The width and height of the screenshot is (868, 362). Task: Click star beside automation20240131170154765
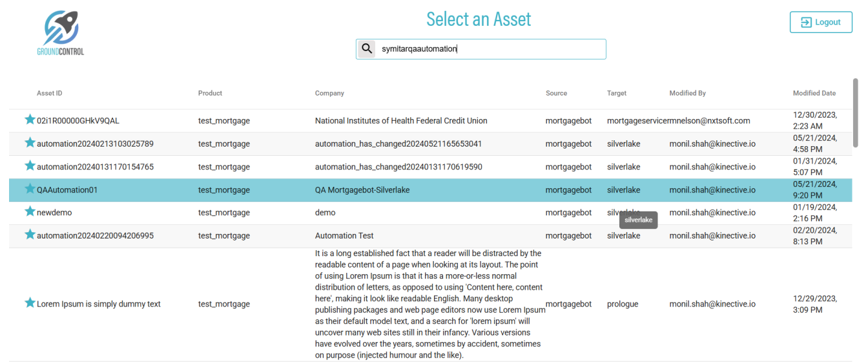coord(30,166)
